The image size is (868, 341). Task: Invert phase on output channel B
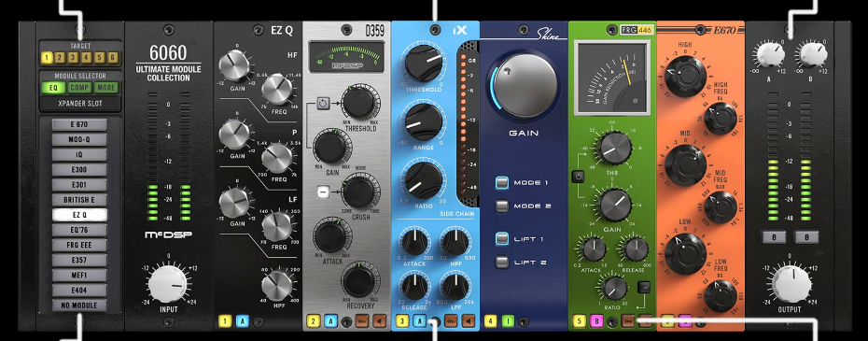pyautogui.click(x=806, y=237)
